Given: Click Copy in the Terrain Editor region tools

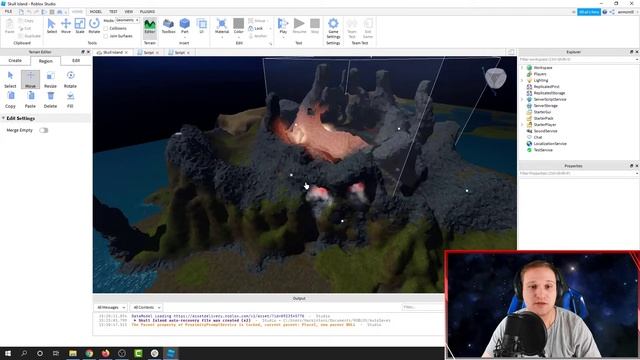Looking at the screenshot, I should [10, 100].
